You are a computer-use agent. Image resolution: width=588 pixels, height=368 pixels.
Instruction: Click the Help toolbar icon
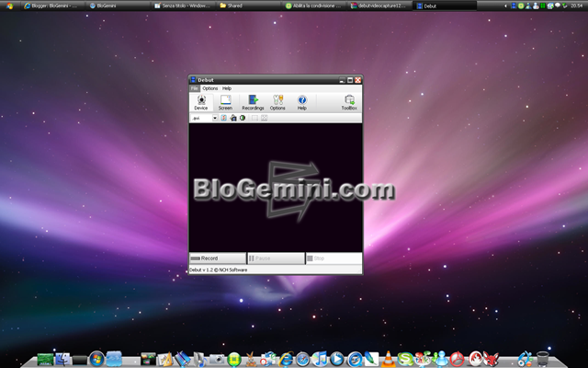tap(301, 101)
